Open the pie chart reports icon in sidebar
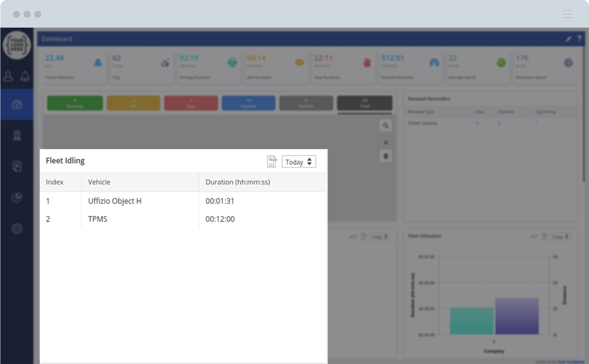Screen dimensions: 589x364 [17, 197]
